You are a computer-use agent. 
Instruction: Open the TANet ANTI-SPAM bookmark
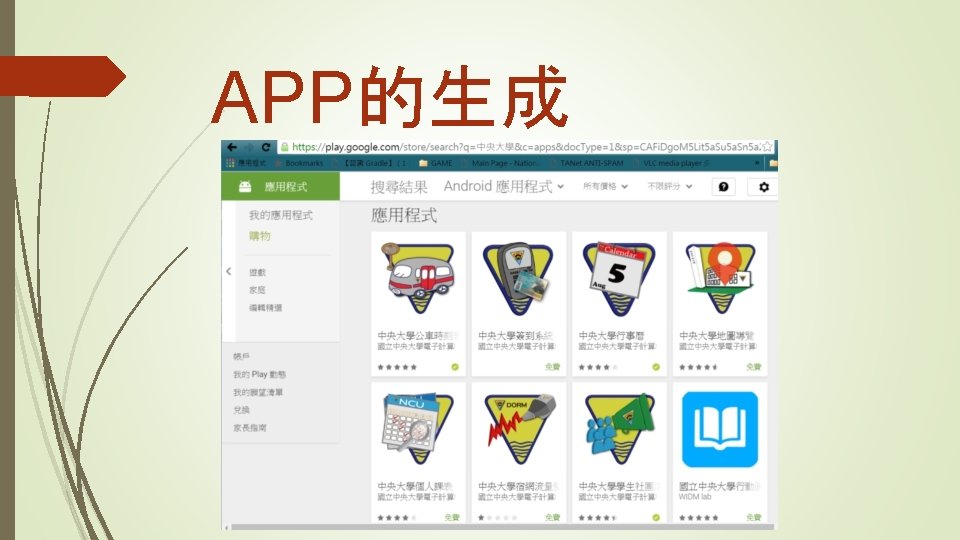(x=587, y=163)
